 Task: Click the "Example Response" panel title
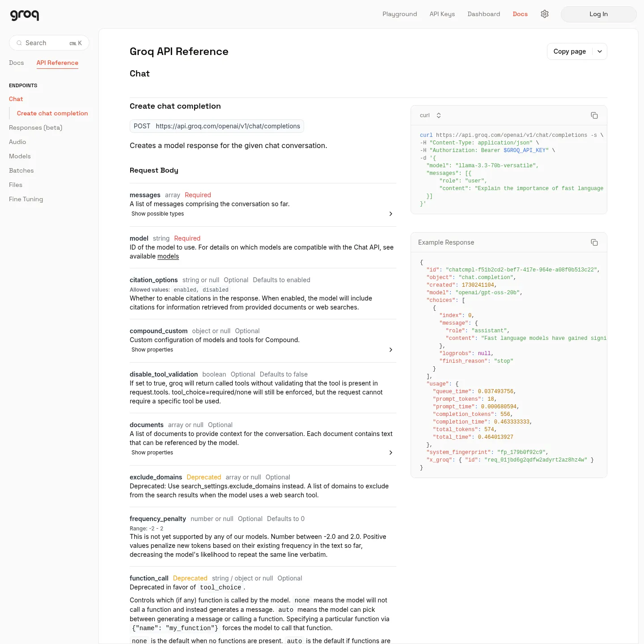(446, 242)
